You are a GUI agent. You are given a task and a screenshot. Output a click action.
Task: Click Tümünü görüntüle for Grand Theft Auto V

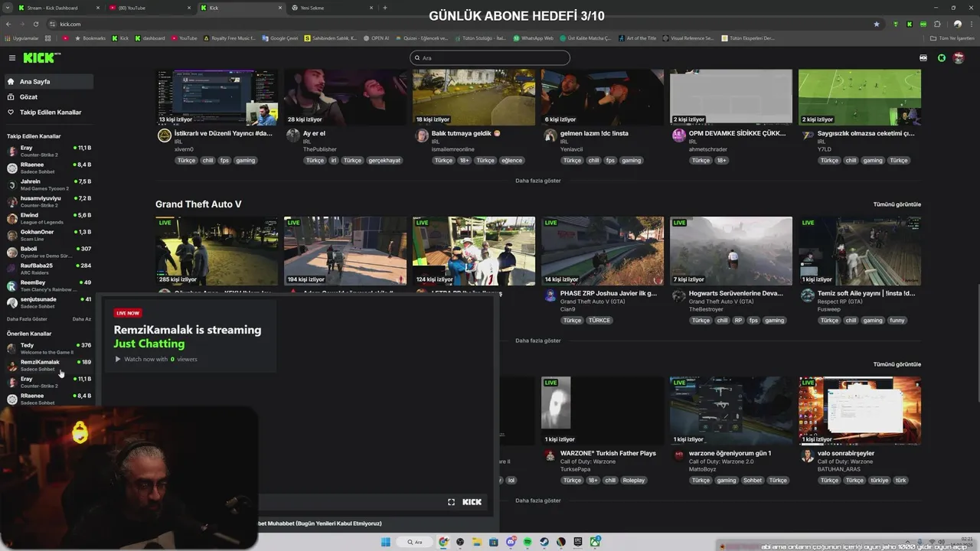[x=897, y=204]
